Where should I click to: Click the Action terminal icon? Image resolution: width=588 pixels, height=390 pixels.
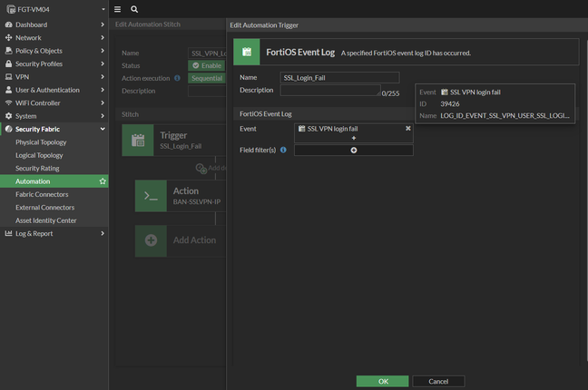[x=151, y=196]
